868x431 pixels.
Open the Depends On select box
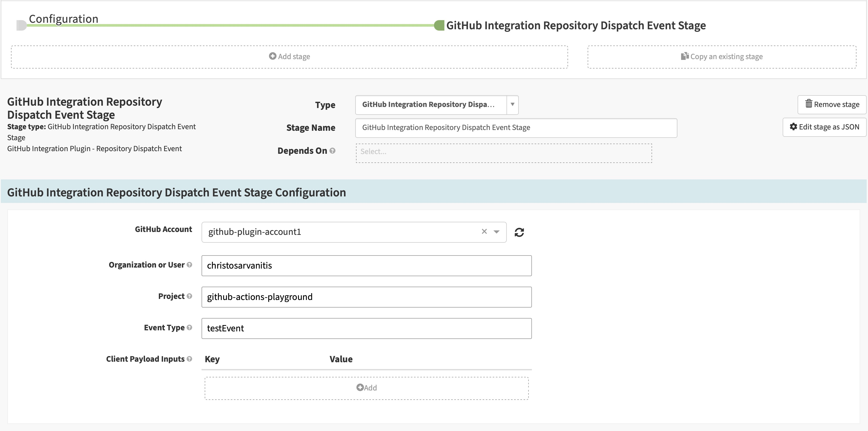(503, 153)
